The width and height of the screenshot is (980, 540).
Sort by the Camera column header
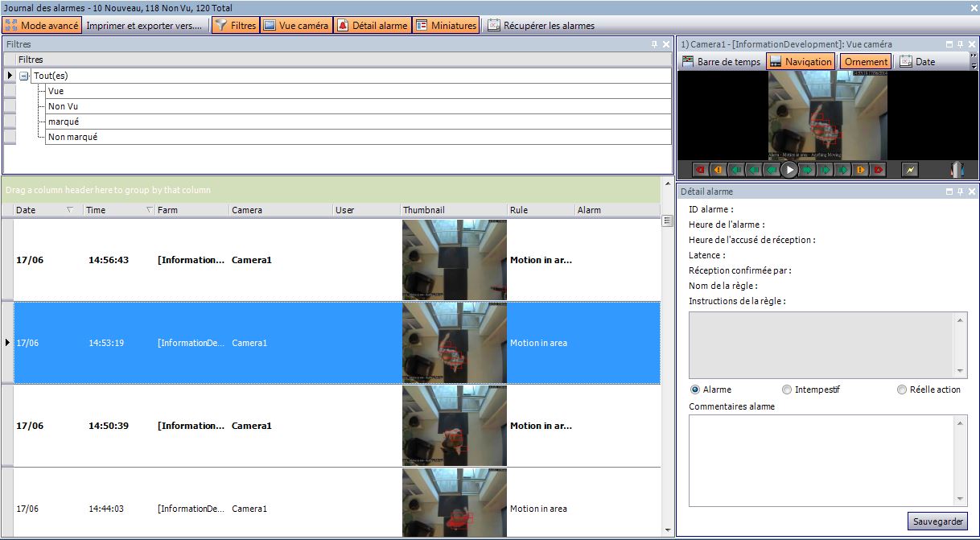[281, 210]
